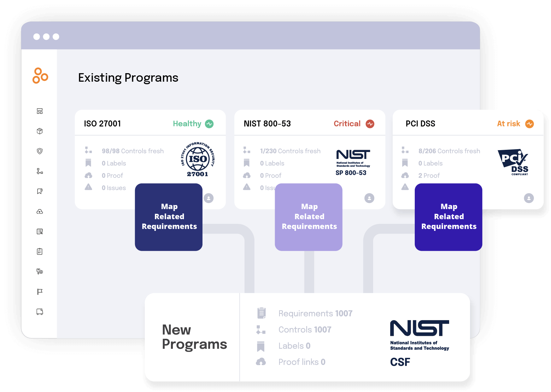The image size is (551, 392).
Task: Click the green Healthy pulse status icon
Action: pos(209,124)
